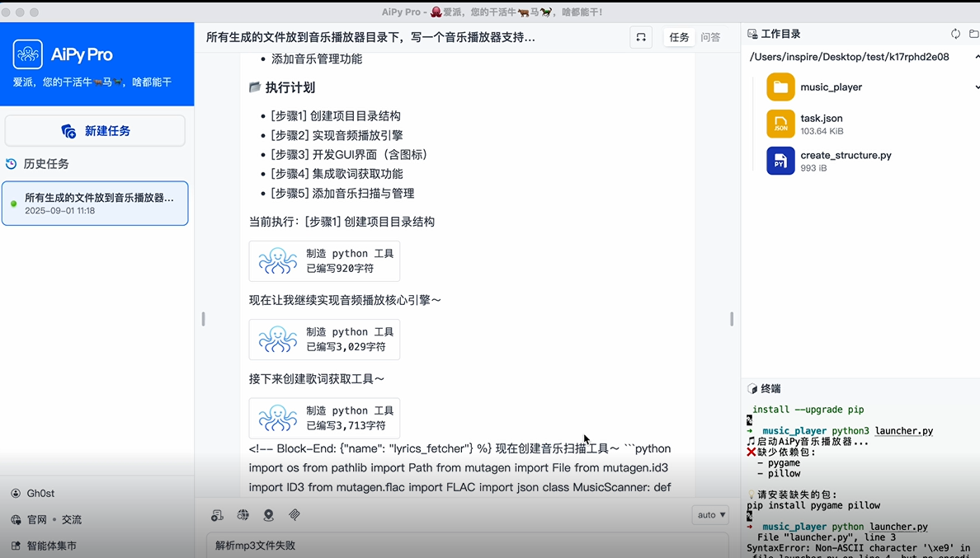Screen dimensions: 980x558
Task: Open the python tool card with 920字符
Action: (324, 261)
